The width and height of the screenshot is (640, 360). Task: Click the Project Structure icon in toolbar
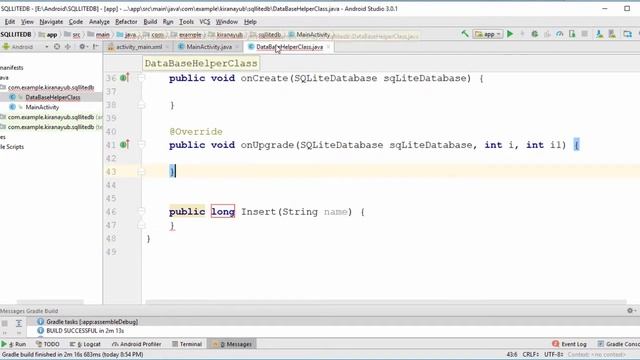[627, 34]
